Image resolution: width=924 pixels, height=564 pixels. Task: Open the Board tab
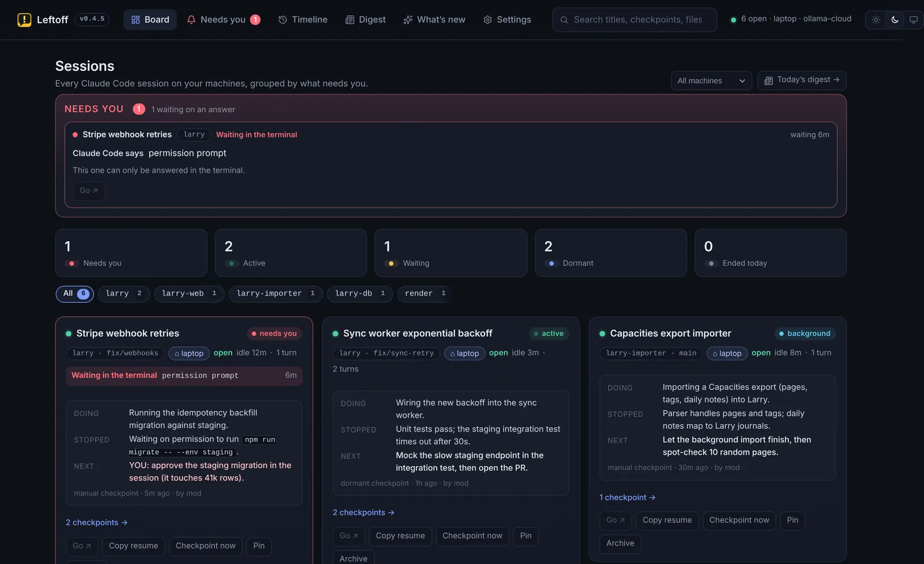[x=150, y=20]
